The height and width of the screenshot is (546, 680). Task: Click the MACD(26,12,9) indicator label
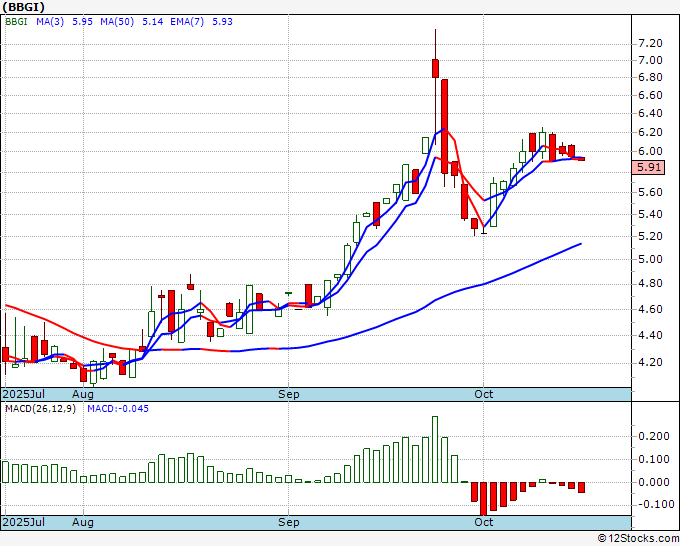40,409
